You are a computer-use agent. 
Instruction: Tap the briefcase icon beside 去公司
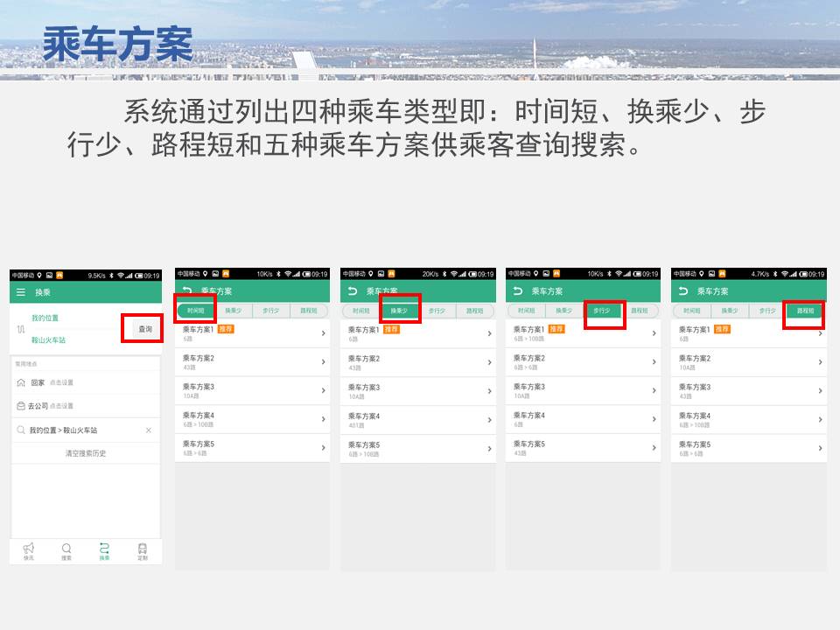[x=21, y=406]
